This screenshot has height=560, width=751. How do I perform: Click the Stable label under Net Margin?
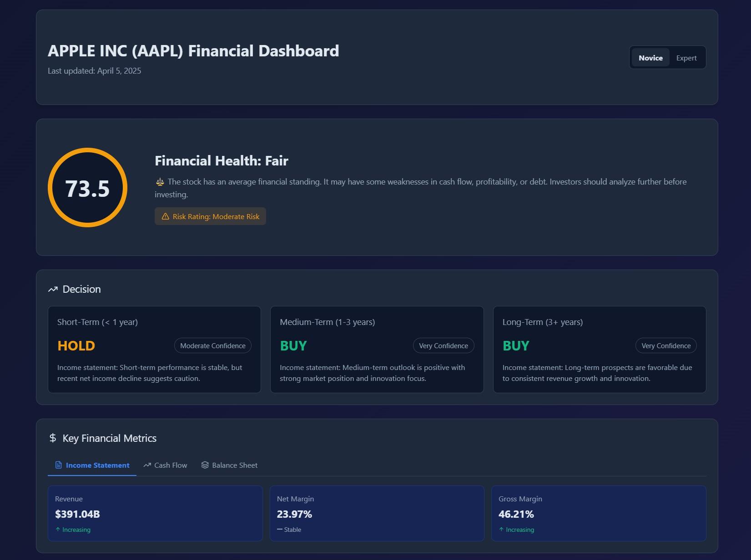coord(292,530)
